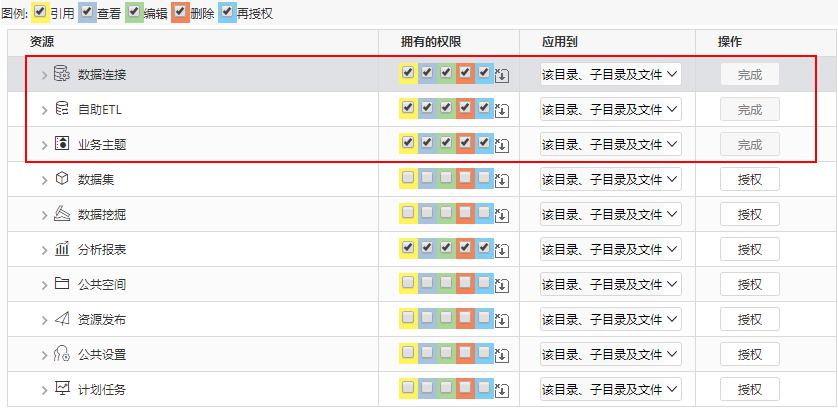Viewport: 838px width, 408px height.
Task: Uncheck 删除 permission for 自助ETL
Action: [x=465, y=107]
